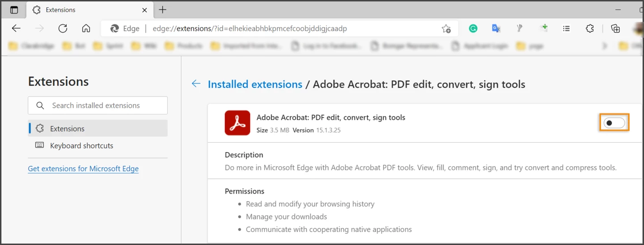Click the green plus extension icon
This screenshot has height=245, width=644.
coord(544,28)
